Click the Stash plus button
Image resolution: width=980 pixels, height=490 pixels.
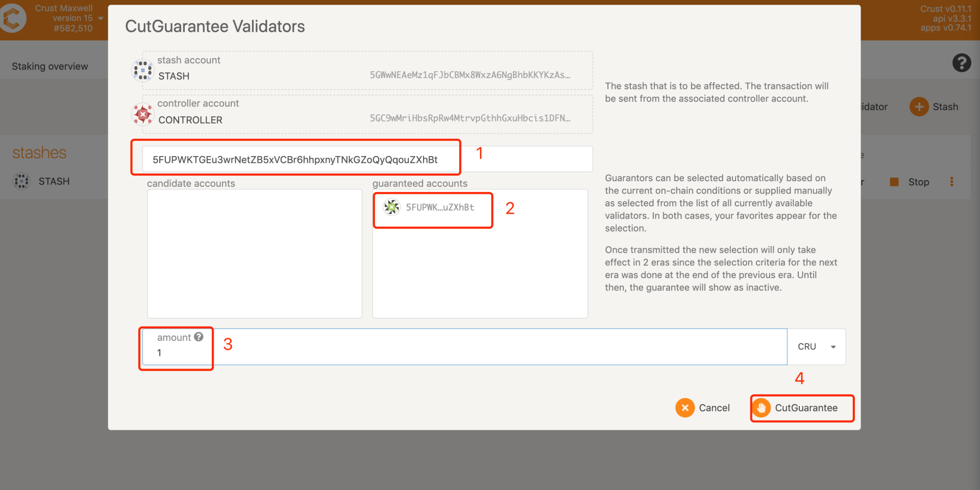934,107
